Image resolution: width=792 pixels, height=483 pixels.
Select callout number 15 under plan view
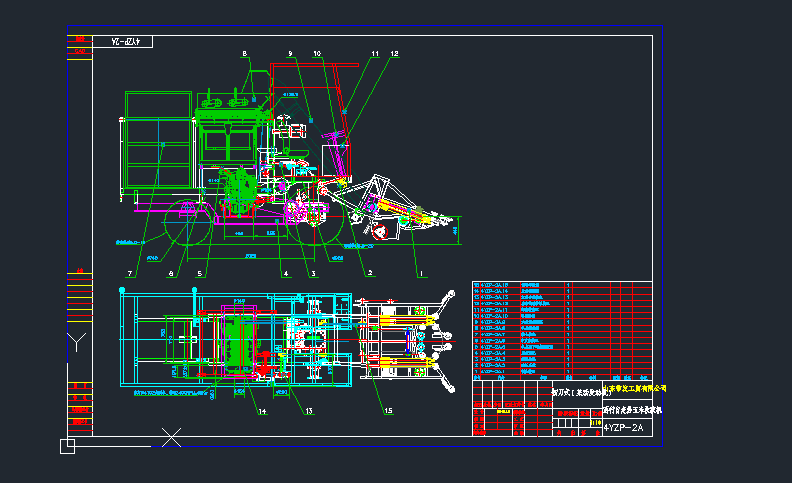point(388,411)
